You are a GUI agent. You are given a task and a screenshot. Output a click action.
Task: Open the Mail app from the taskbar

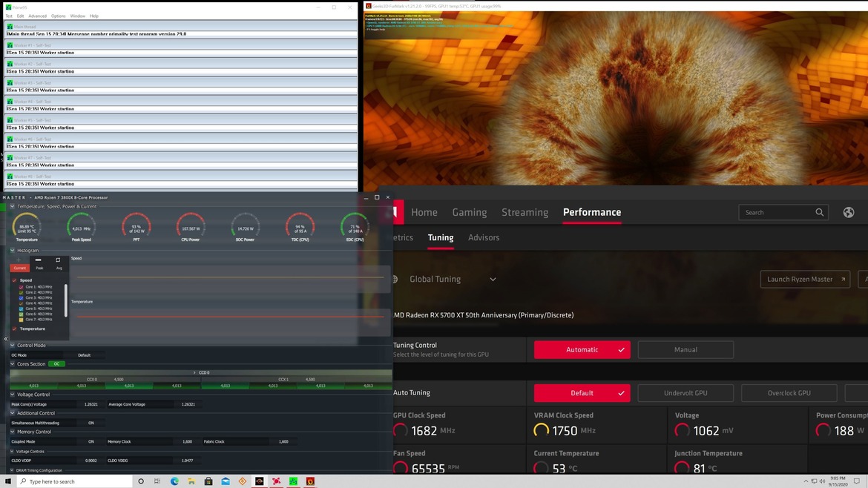coord(226,481)
